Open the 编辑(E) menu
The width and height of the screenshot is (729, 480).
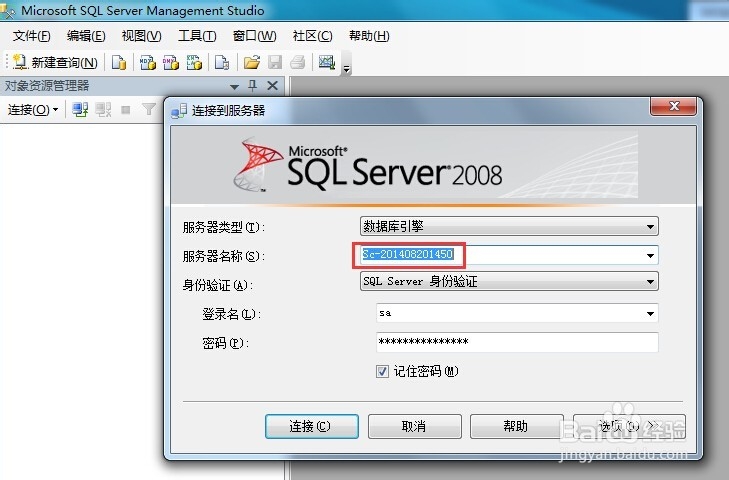click(x=86, y=36)
